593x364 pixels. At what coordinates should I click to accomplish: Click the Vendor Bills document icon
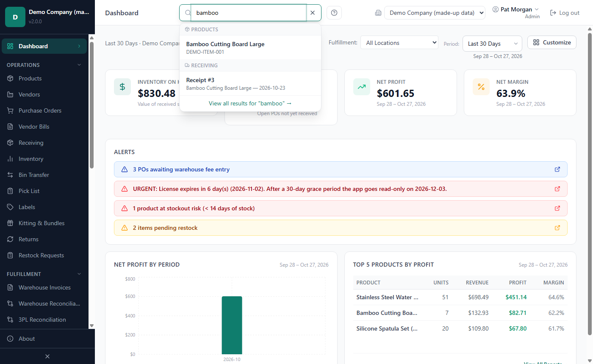coord(11,127)
